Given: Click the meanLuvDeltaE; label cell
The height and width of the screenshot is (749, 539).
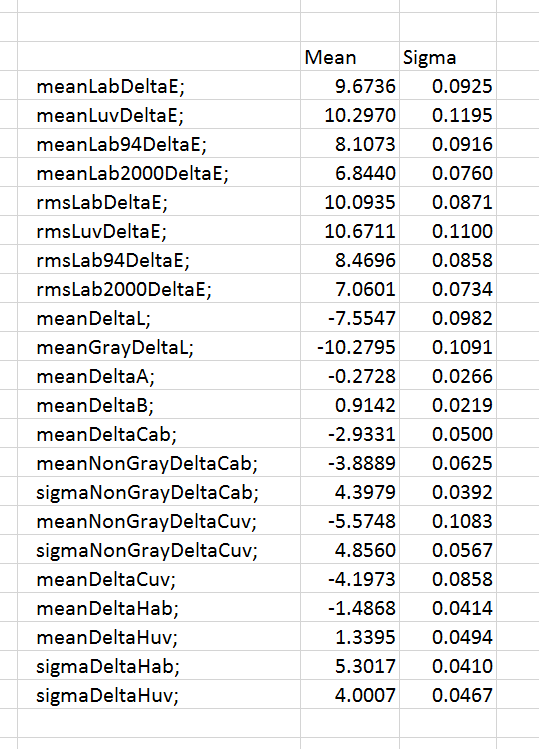Looking at the screenshot, I should [159, 115].
